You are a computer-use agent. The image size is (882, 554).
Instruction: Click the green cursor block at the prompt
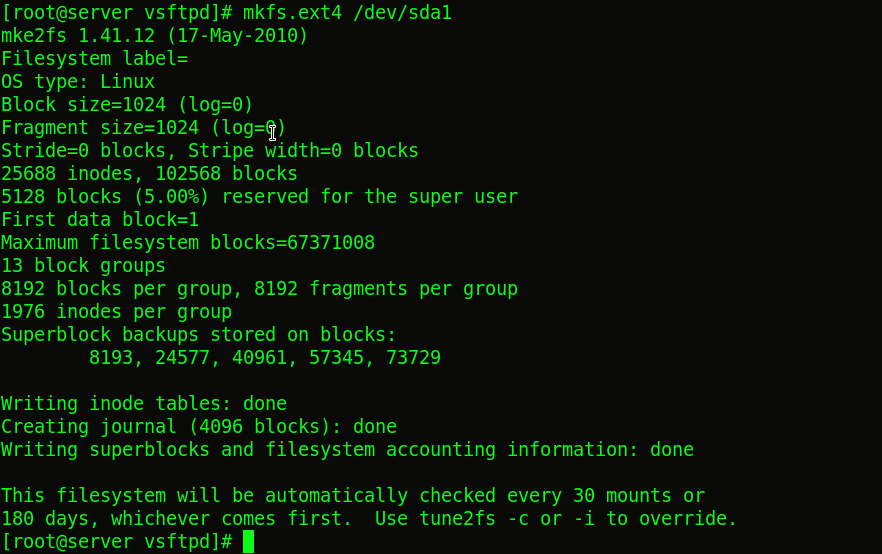pyautogui.click(x=249, y=542)
